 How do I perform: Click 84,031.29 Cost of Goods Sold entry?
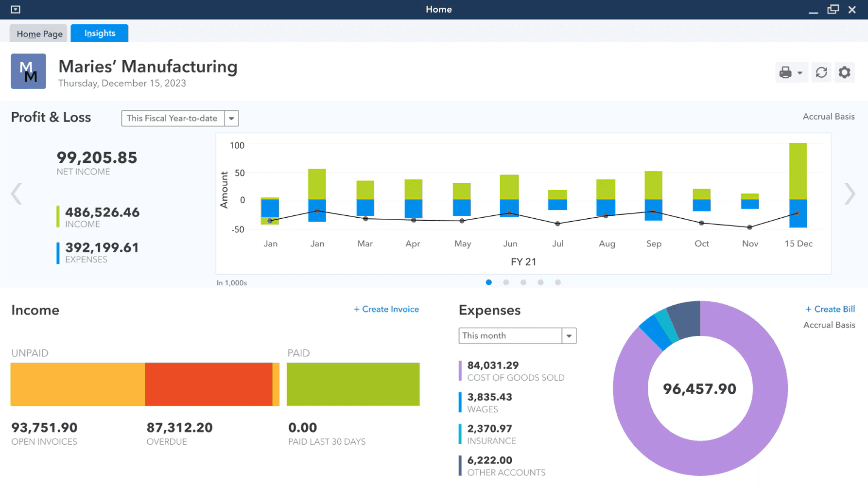pyautogui.click(x=511, y=371)
